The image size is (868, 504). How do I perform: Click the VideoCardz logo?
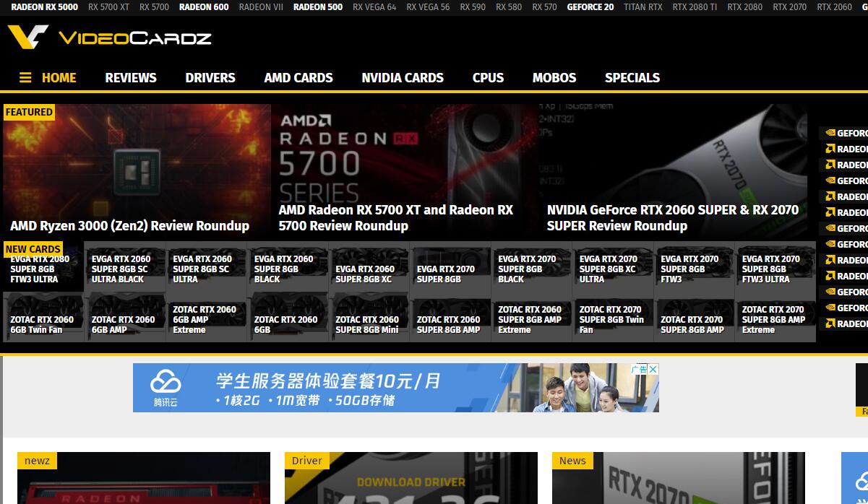coord(109,38)
